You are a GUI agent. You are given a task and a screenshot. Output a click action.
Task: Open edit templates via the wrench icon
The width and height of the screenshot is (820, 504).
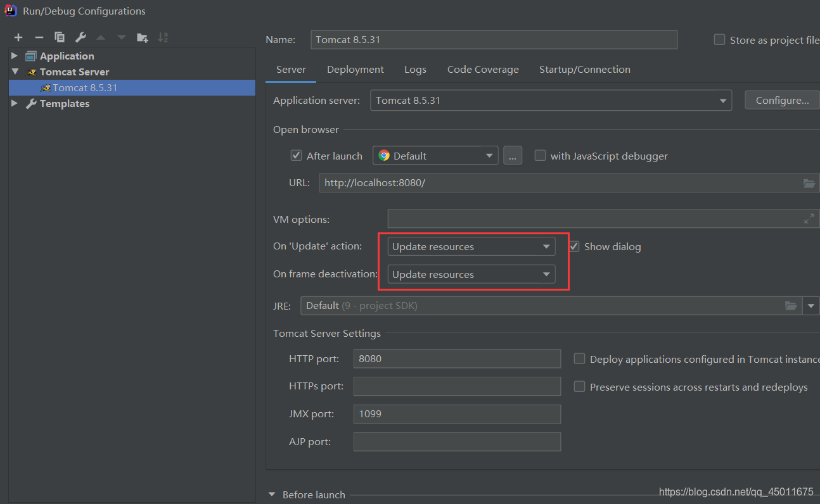(80, 37)
